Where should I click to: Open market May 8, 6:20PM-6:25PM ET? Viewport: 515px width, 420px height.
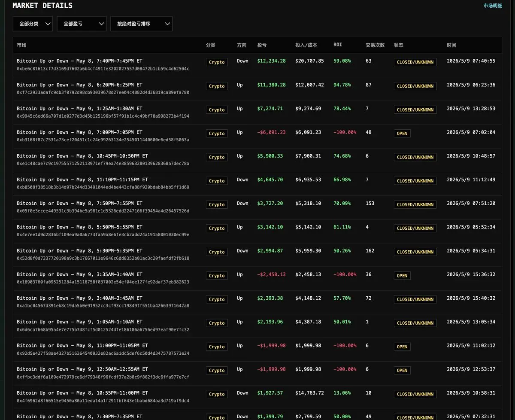pos(79,85)
